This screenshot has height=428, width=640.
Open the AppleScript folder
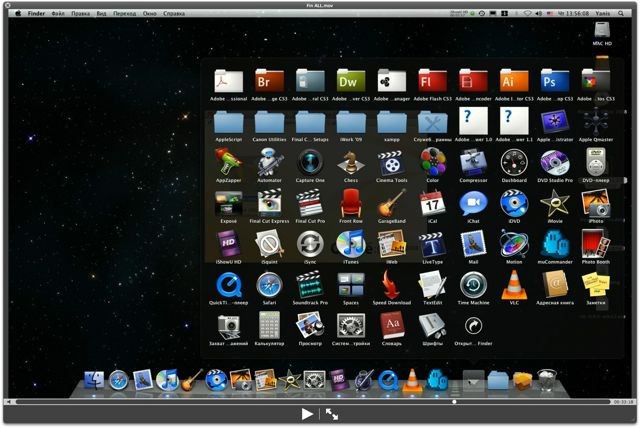pyautogui.click(x=229, y=122)
